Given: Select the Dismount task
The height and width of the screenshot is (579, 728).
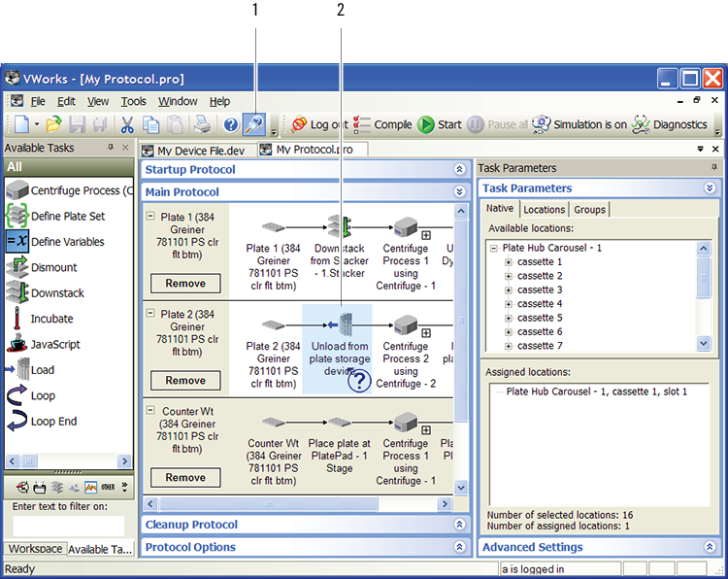Looking at the screenshot, I should point(42,267).
